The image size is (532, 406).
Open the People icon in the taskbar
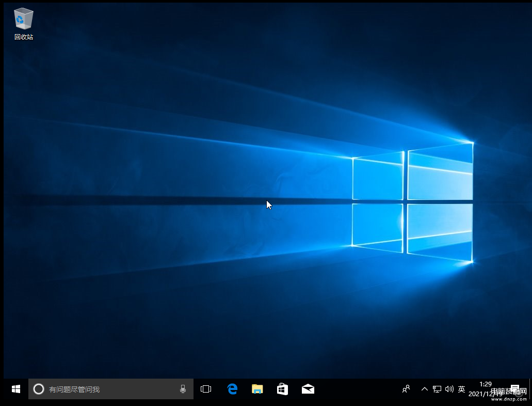(x=406, y=389)
